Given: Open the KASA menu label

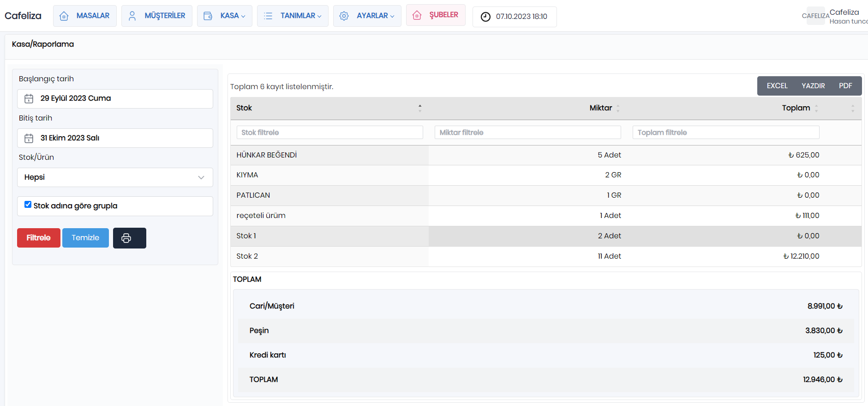Looking at the screenshot, I should coord(229,16).
